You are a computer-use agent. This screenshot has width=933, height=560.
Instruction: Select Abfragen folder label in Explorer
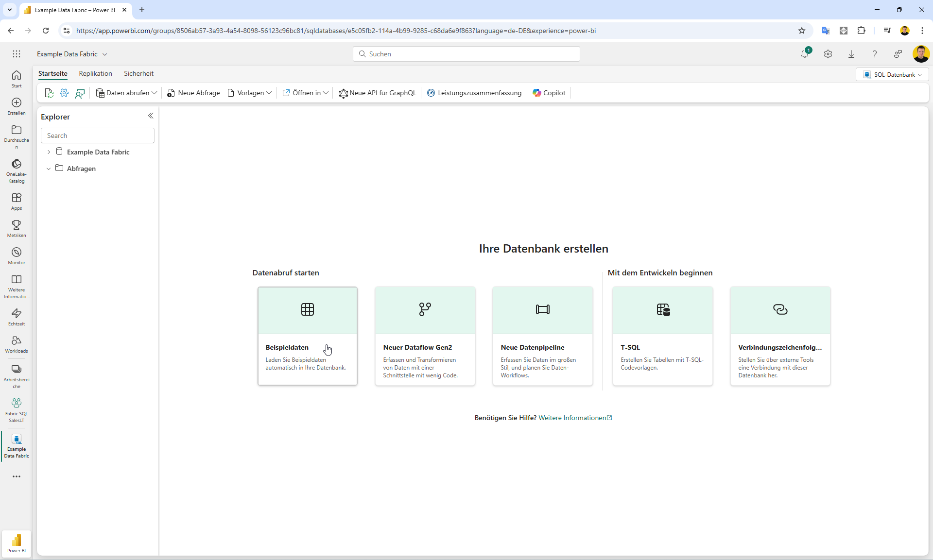pos(81,169)
